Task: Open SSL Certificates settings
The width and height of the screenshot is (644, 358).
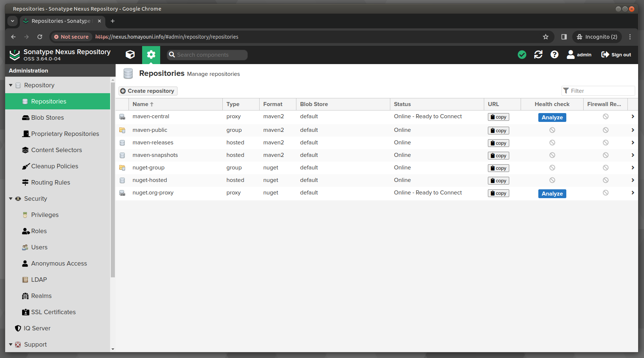Action: 57,312
